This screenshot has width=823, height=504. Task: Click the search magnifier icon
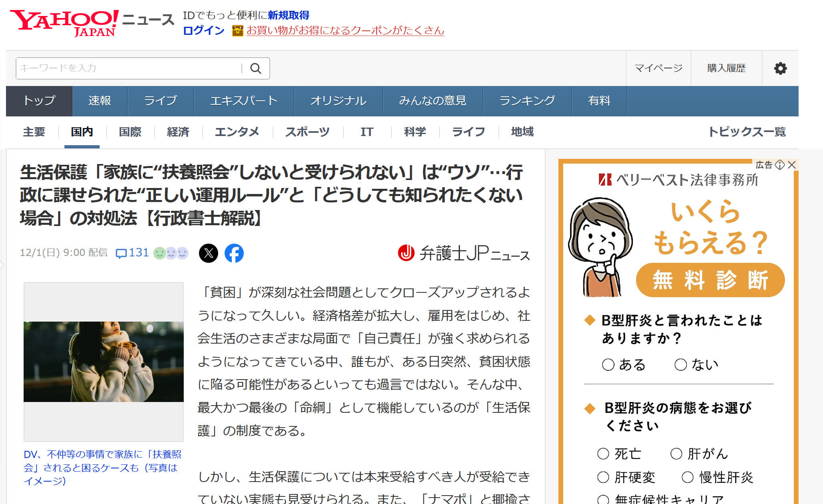click(255, 68)
